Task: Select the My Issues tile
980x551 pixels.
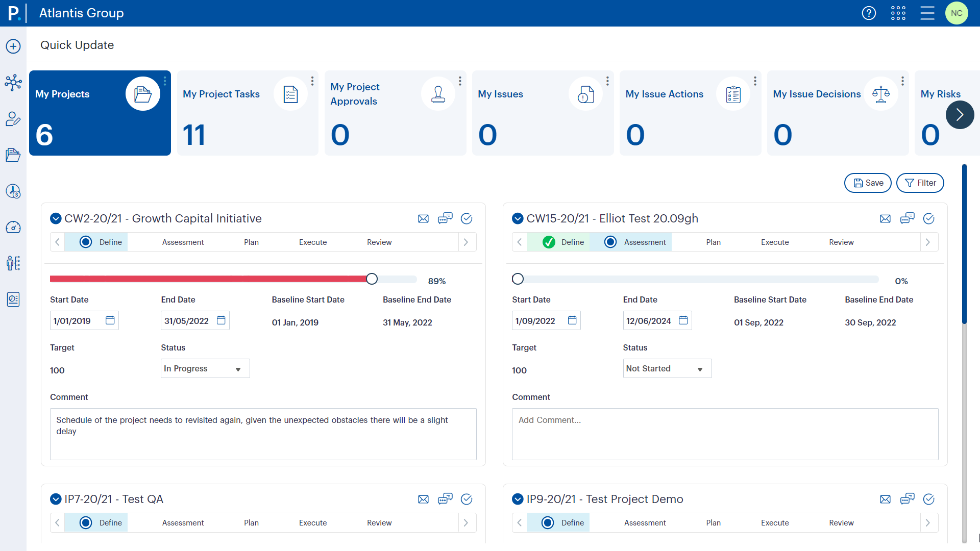Action: click(543, 113)
